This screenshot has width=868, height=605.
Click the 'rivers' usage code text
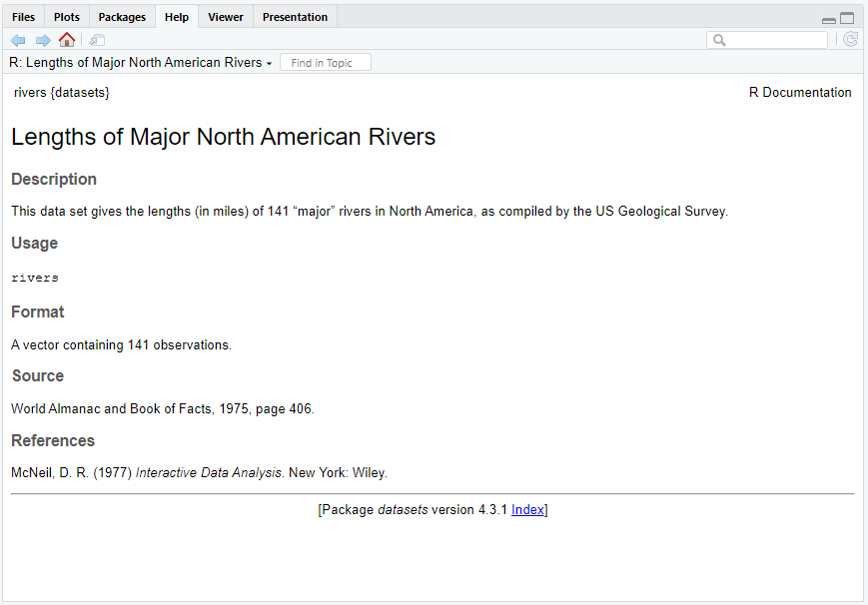35,278
